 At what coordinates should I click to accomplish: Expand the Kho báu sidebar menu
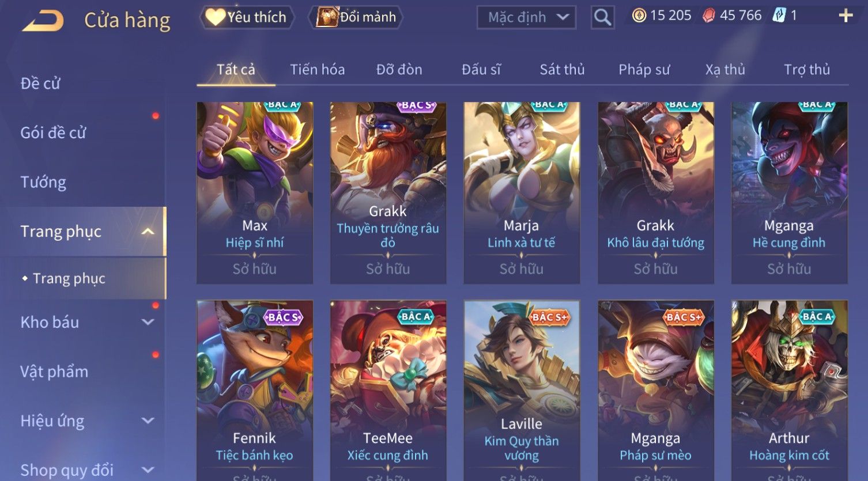(x=148, y=322)
